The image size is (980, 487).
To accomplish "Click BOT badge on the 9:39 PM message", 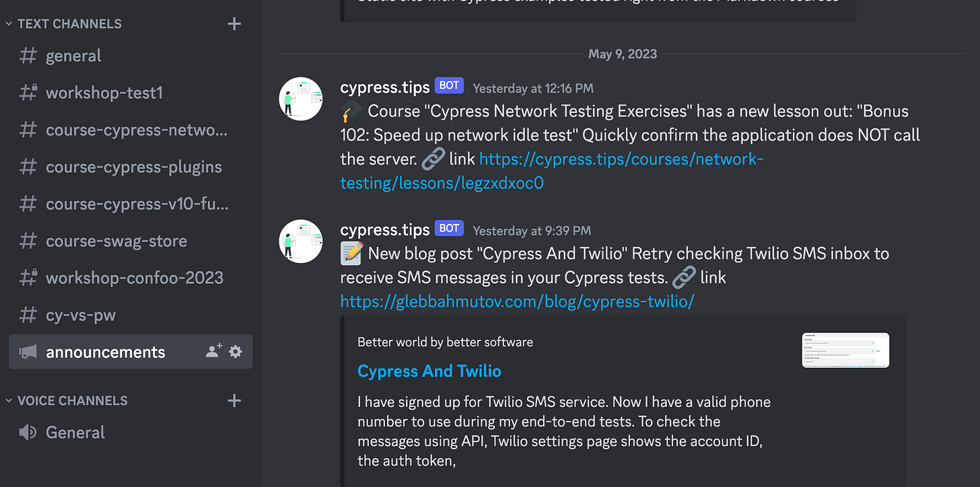I will [x=449, y=228].
